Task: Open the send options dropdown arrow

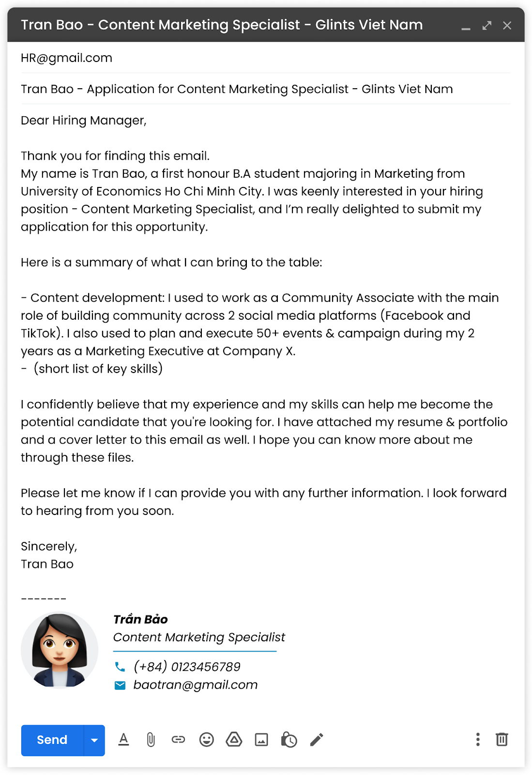Action: tap(94, 740)
